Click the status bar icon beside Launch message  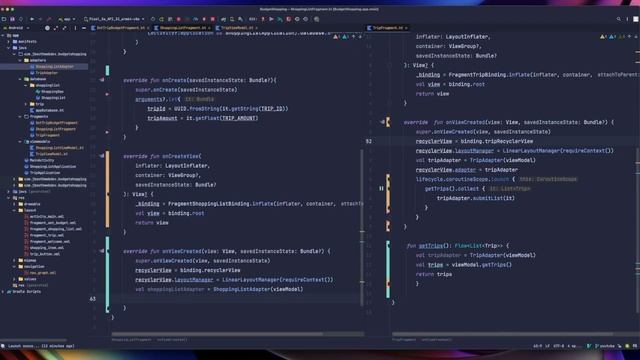pyautogui.click(x=3, y=346)
